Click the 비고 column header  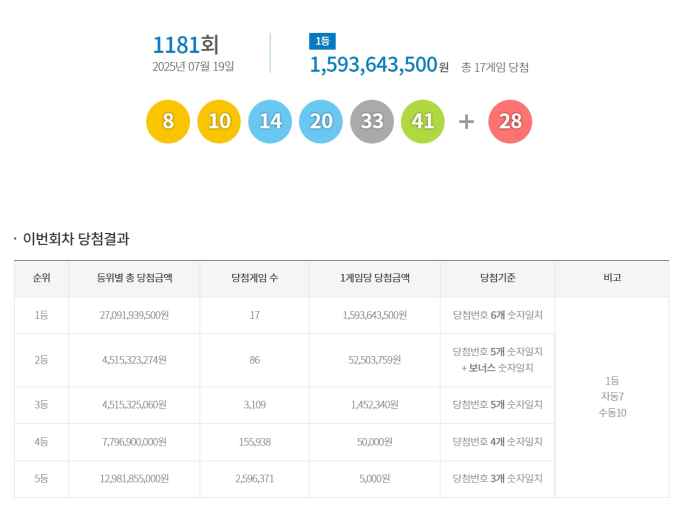[612, 277]
